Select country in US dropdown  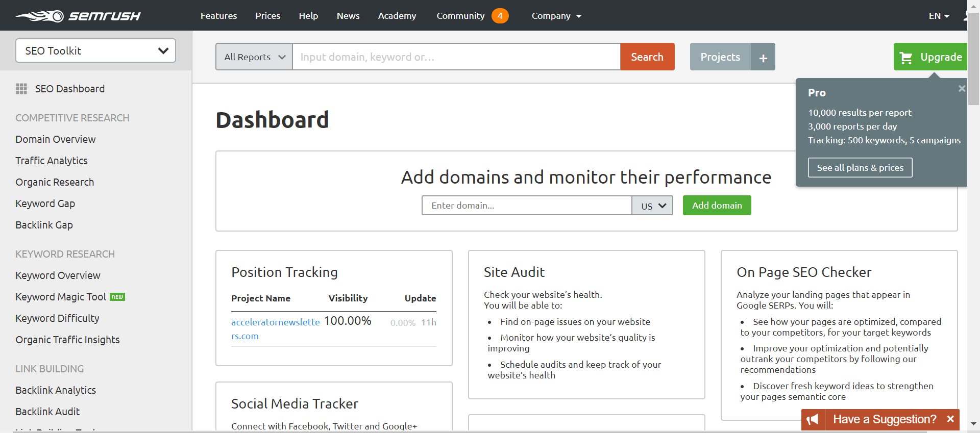click(653, 206)
